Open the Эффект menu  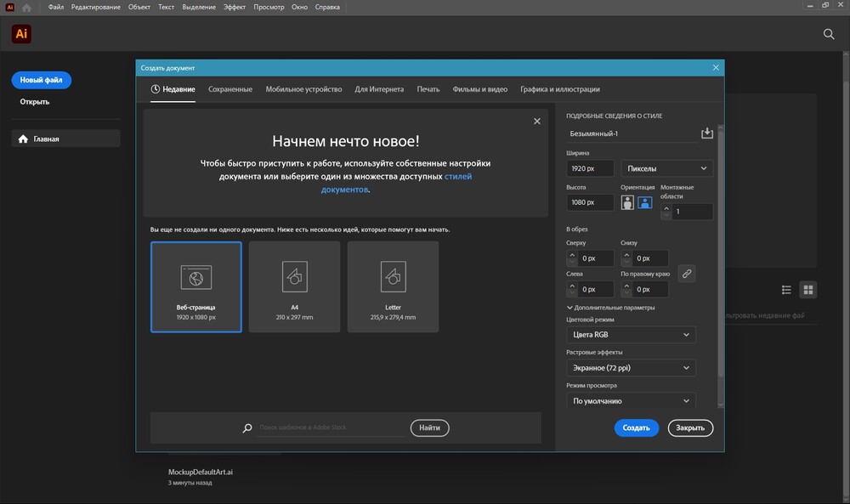point(235,6)
